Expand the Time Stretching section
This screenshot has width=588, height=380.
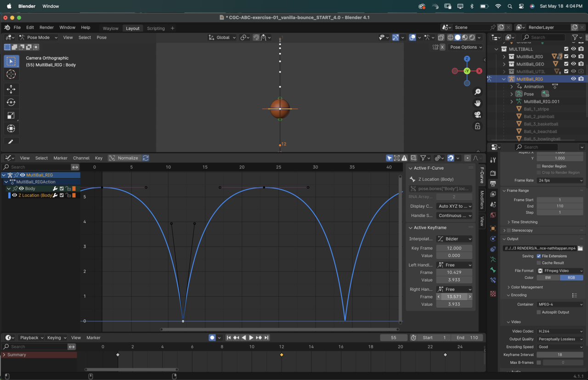pos(524,222)
